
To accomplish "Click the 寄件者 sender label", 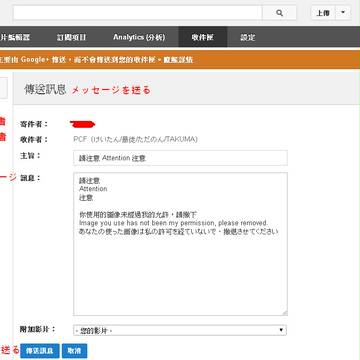I will pos(34,124).
